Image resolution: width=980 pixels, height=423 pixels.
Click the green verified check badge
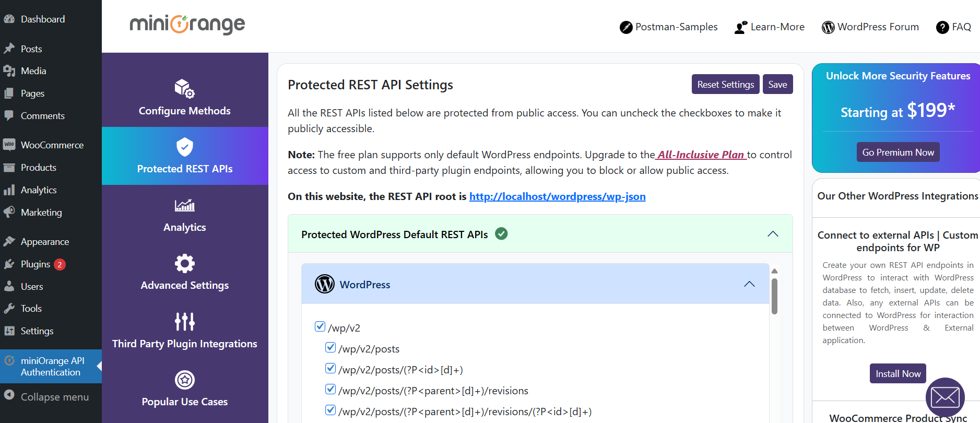pyautogui.click(x=501, y=233)
